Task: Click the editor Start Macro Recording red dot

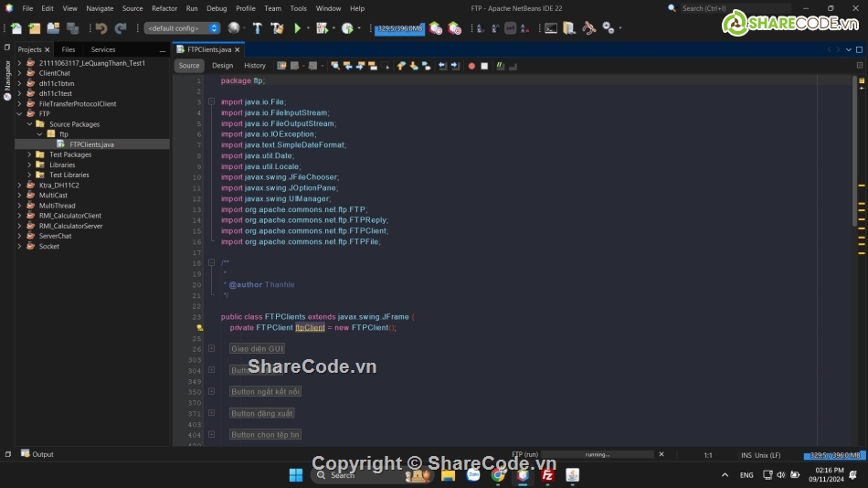Action: pyautogui.click(x=471, y=66)
